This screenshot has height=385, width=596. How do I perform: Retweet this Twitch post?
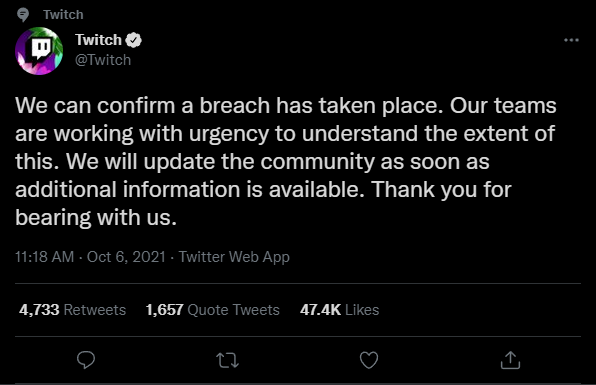tap(227, 360)
